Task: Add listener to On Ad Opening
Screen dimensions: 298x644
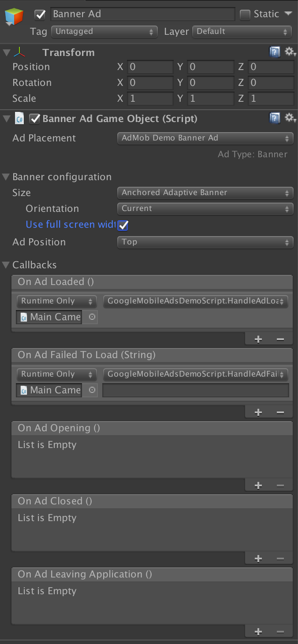Action: coord(258,485)
